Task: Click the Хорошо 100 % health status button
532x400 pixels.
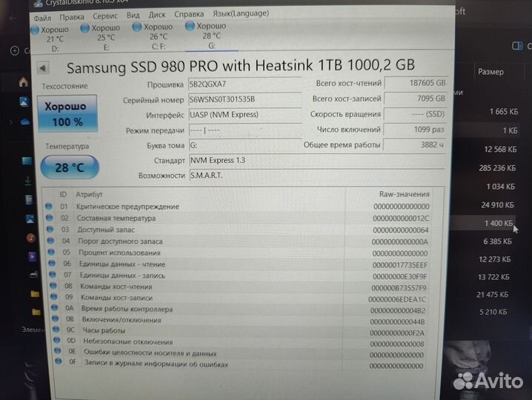Action: [67, 114]
